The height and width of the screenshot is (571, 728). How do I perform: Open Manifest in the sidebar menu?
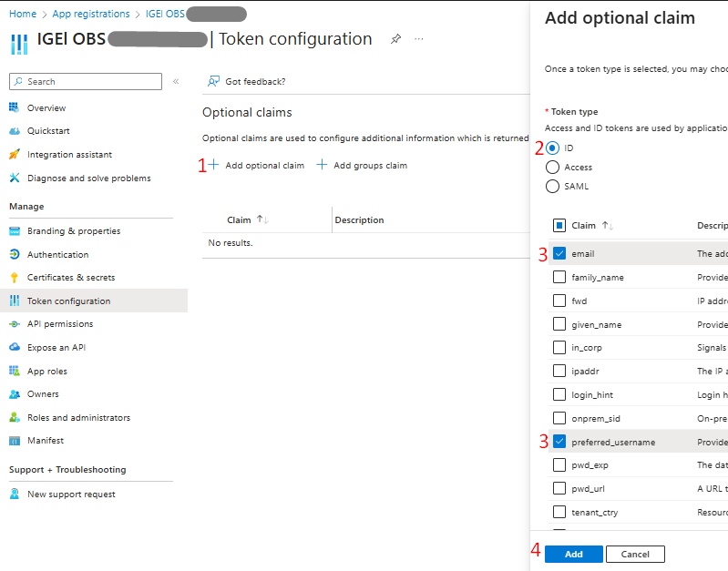tap(46, 441)
